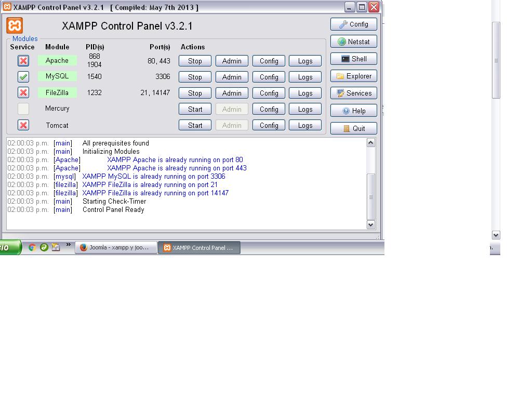Open Help dialog
The height and width of the screenshot is (399, 532).
[x=353, y=111]
